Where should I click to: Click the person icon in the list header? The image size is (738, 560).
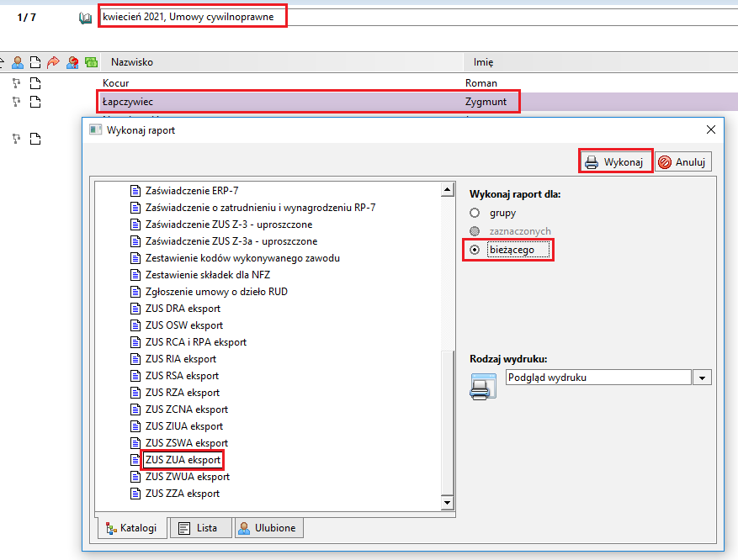(x=18, y=62)
